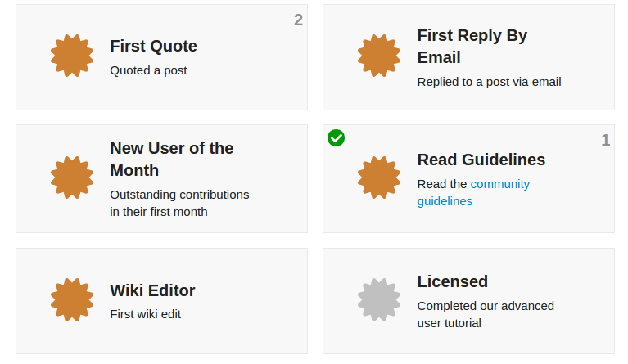Follow the community guidelines link
The width and height of the screenshot is (628, 364).
click(x=473, y=192)
